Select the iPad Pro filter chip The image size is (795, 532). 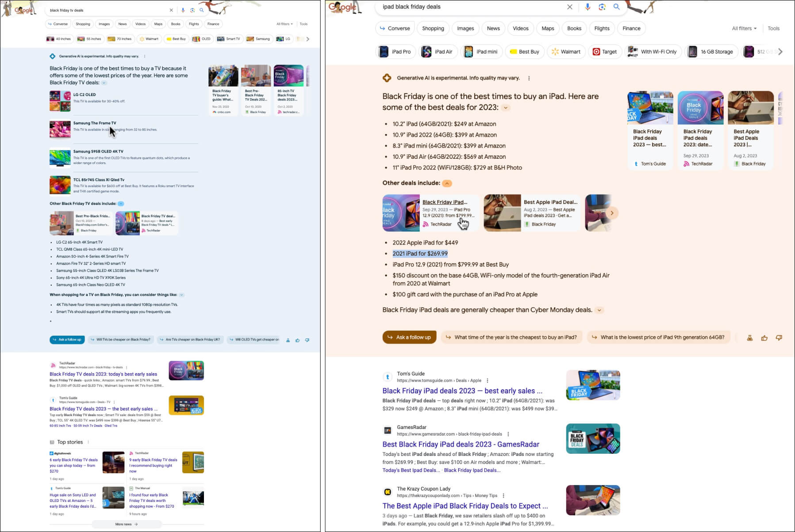[396, 52]
